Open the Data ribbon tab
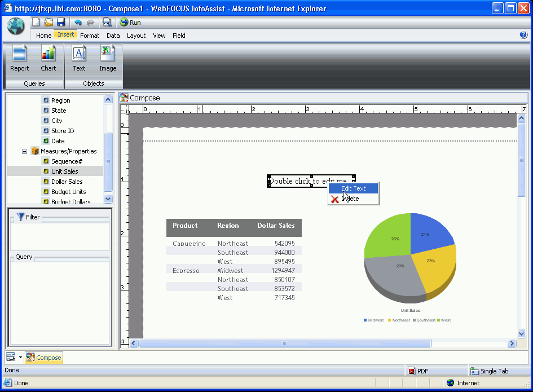The image size is (533, 392). [113, 36]
